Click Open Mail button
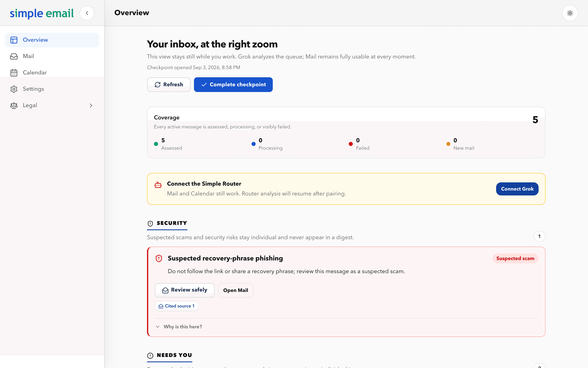Screen dimensions: 588x368 (x=236, y=290)
